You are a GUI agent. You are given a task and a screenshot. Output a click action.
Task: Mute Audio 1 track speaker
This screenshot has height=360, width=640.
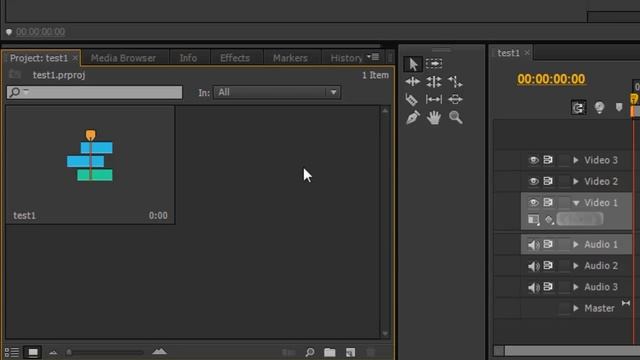coord(533,244)
